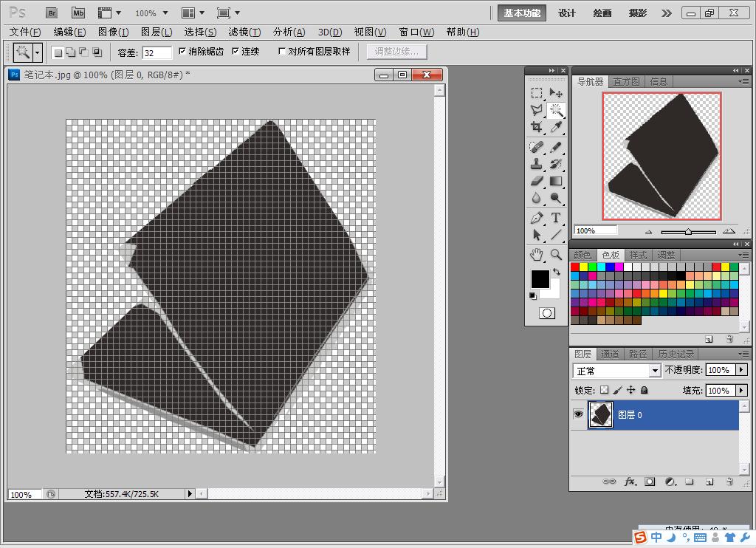
Task: Click the 设计 workspace button
Action: (566, 13)
